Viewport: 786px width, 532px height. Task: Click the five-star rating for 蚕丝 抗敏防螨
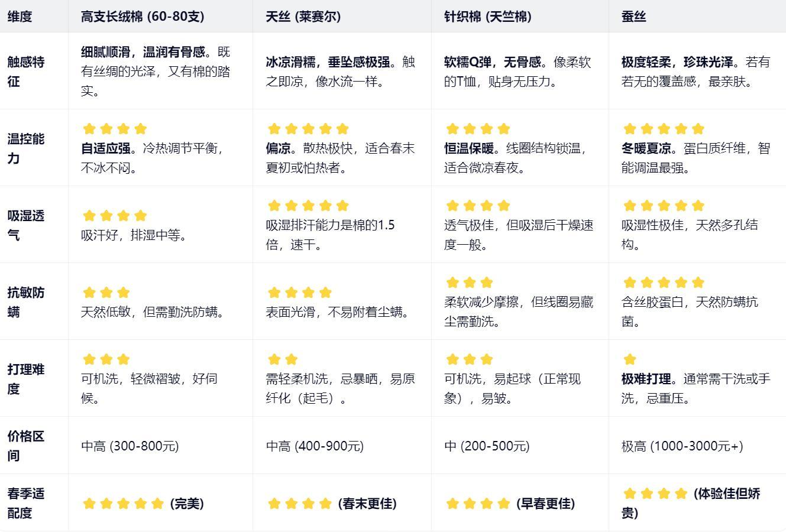(x=664, y=283)
